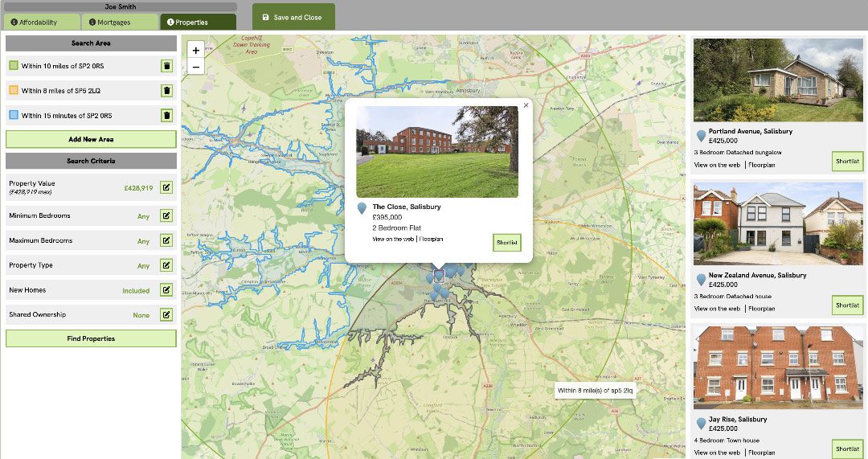Edit the Property Type criterion
The image size is (868, 459).
166,265
